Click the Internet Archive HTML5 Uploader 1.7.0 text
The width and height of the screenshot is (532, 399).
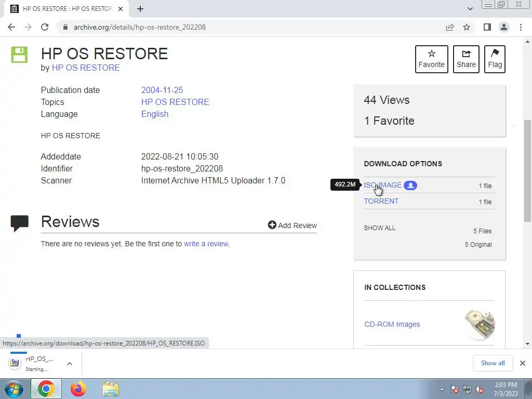(x=213, y=180)
